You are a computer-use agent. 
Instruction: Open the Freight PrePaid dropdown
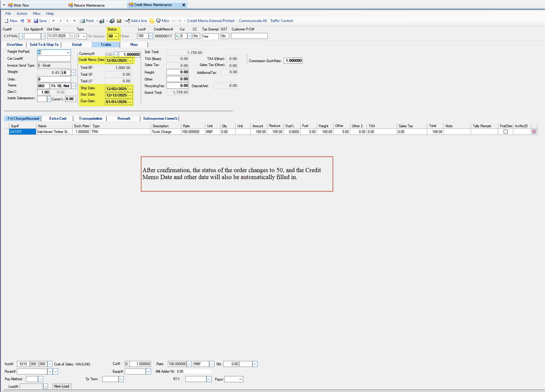(x=68, y=53)
